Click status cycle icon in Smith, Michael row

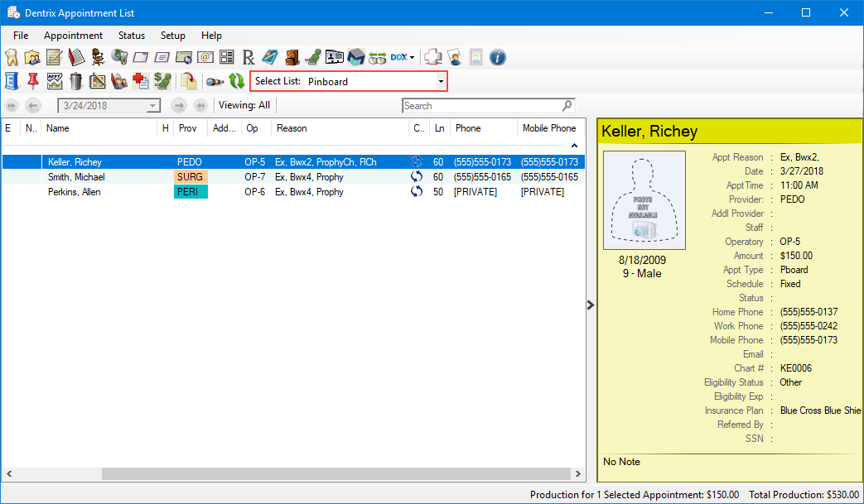coord(417,177)
